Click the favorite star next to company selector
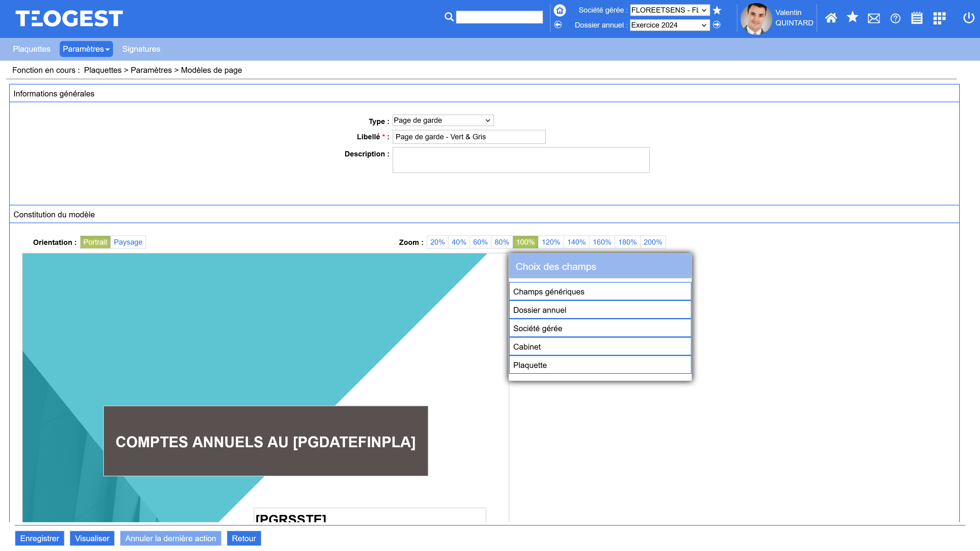 [x=717, y=10]
